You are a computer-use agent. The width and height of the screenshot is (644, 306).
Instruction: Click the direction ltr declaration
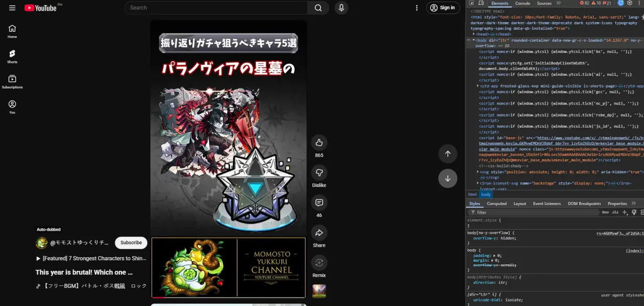tap(491, 282)
